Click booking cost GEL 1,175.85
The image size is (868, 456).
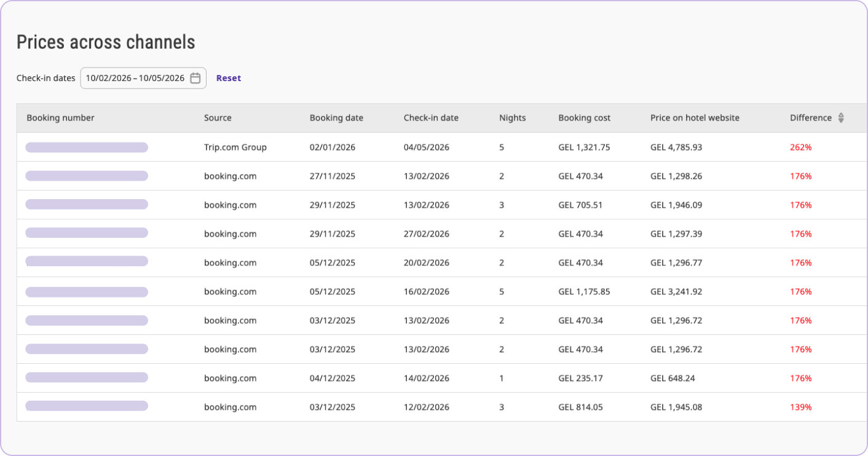click(584, 291)
